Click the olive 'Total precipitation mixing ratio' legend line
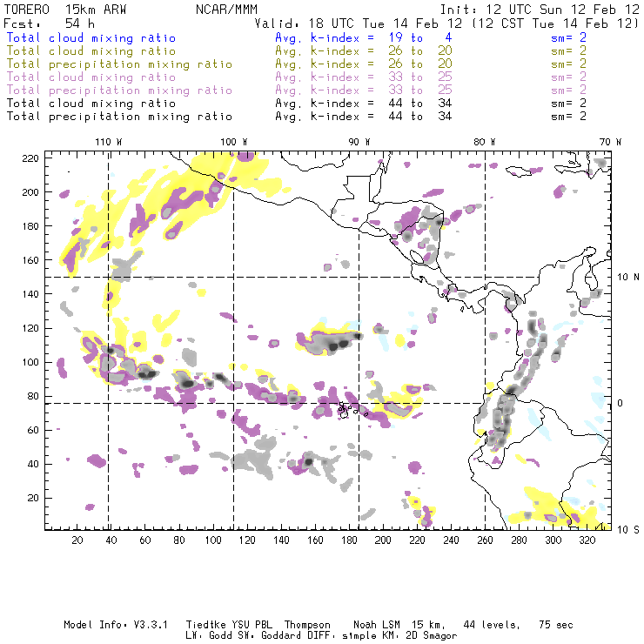This screenshot has height=644, width=644. [119, 64]
